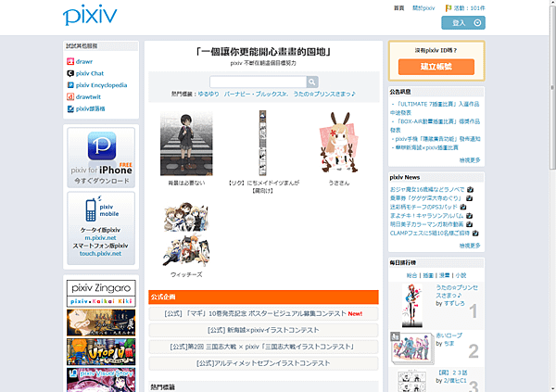The width and height of the screenshot is (556, 392).
Task: Click the orange create account button
Action: [436, 67]
